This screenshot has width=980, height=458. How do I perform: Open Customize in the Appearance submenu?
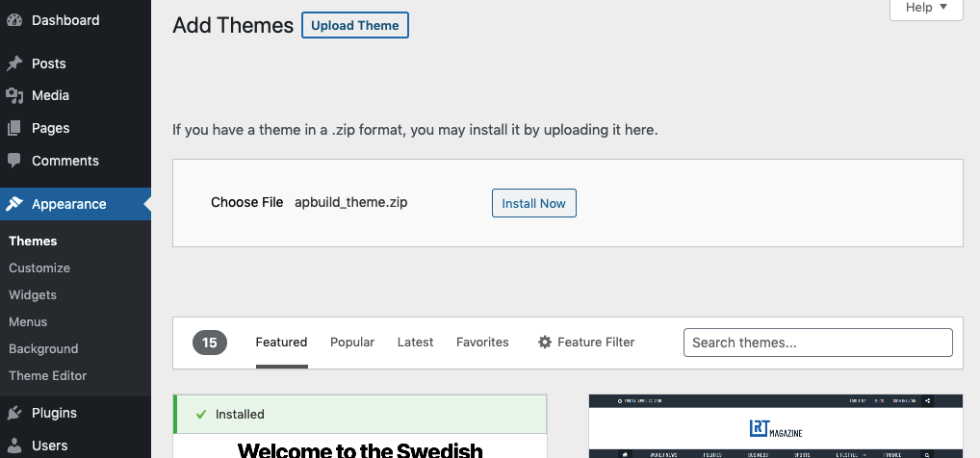coord(39,268)
